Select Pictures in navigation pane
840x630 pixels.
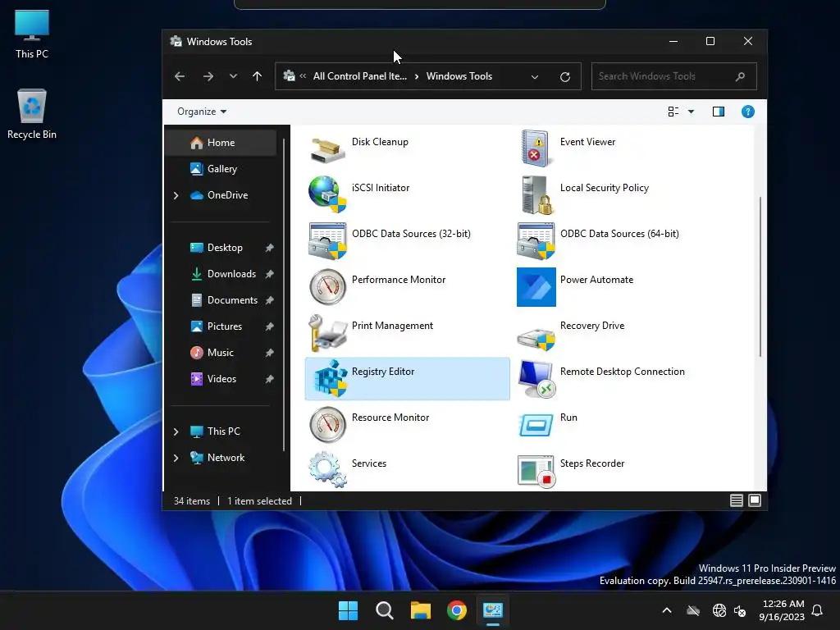[216, 326]
